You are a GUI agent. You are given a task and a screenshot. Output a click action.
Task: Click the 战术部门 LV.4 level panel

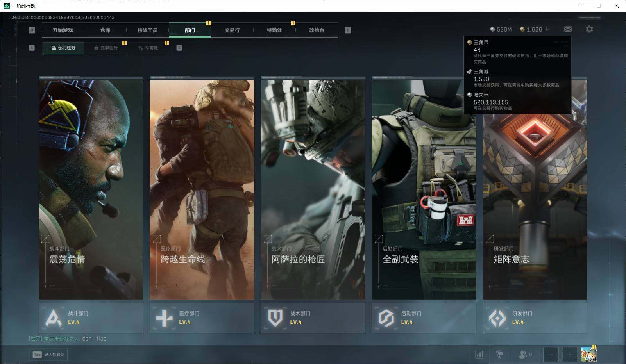313,318
